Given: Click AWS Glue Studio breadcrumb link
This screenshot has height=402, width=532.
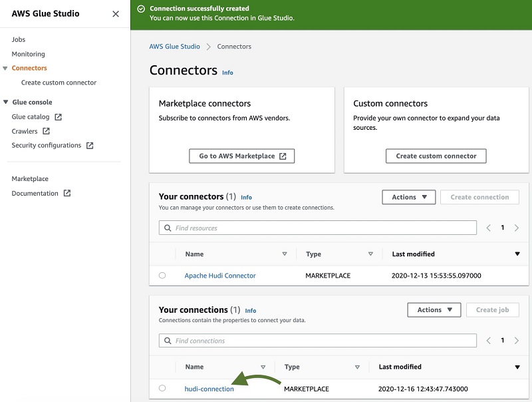Looking at the screenshot, I should point(175,47).
